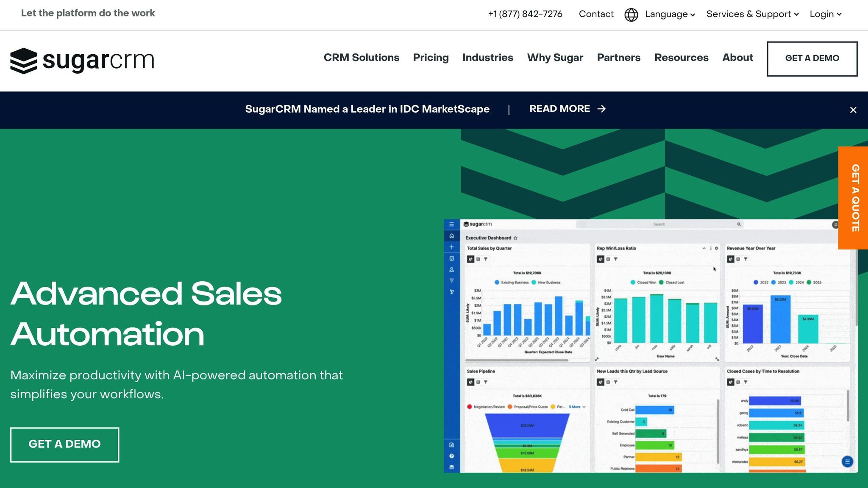Toggle Closed Won legend entry

pos(643,283)
